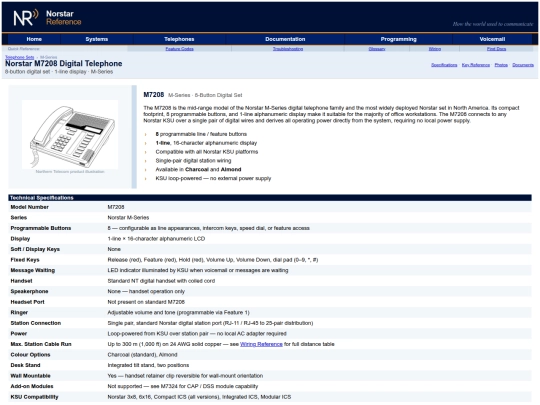The height and width of the screenshot is (405, 540).
Task: Select 'Standard NT digital handset with coiled cord'
Action: [x=161, y=281]
